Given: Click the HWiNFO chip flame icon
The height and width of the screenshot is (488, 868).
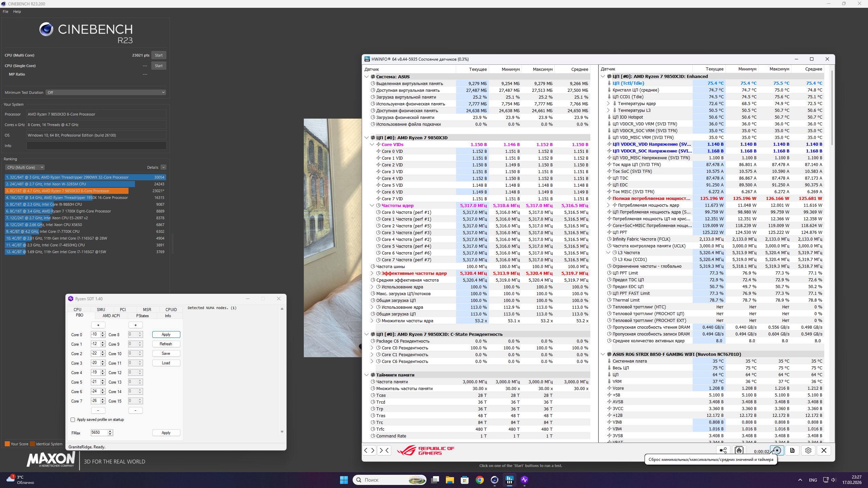Looking at the screenshot, I should (x=739, y=450).
